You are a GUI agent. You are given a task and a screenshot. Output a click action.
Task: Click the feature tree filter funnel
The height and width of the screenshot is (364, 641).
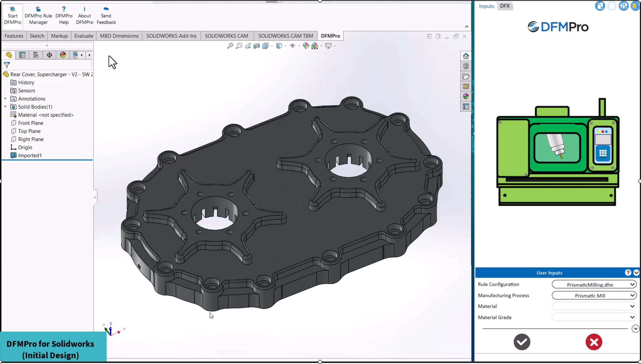(x=7, y=65)
